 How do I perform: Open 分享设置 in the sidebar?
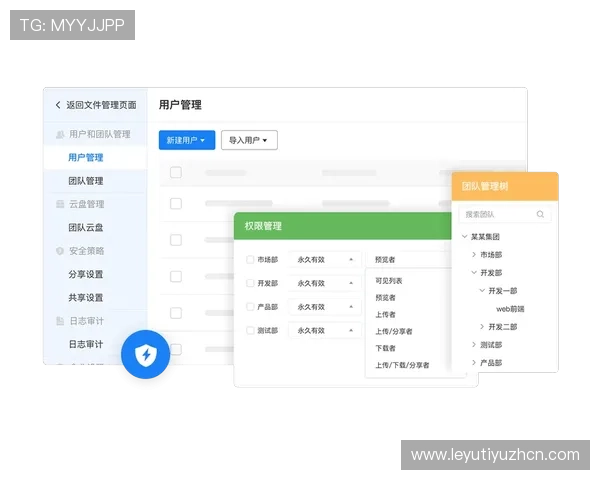click(x=86, y=274)
